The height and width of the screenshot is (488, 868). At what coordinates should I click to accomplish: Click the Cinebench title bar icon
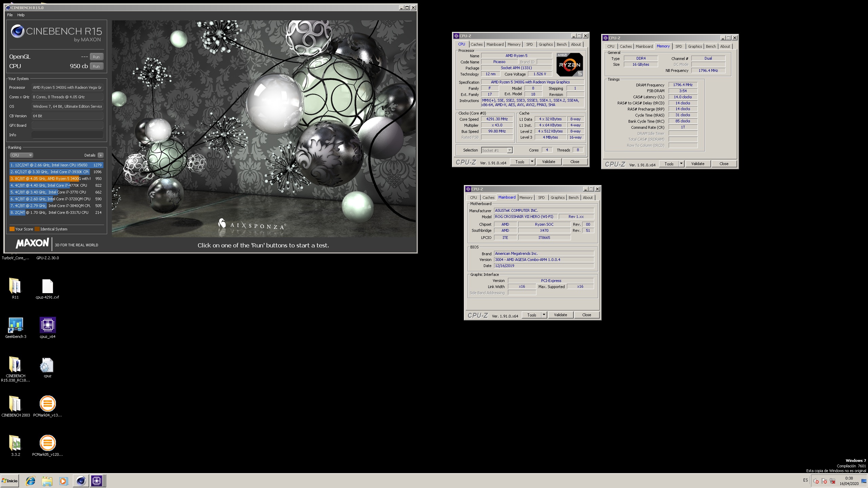pyautogui.click(x=8, y=7)
